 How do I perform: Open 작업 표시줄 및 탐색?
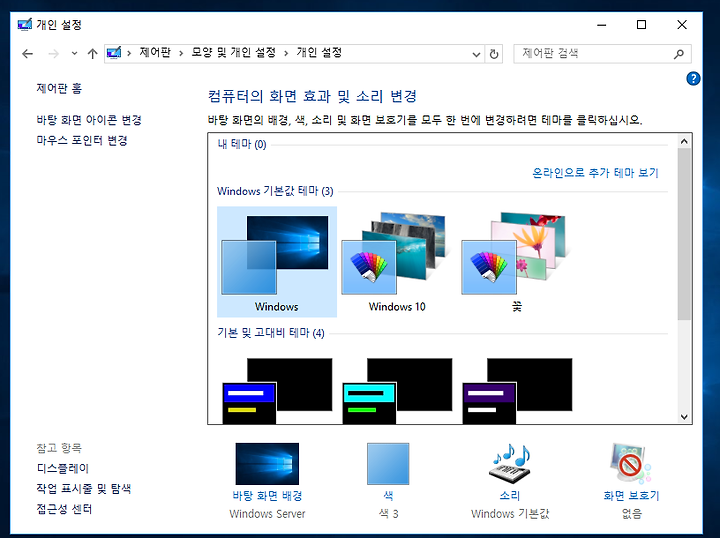84,488
